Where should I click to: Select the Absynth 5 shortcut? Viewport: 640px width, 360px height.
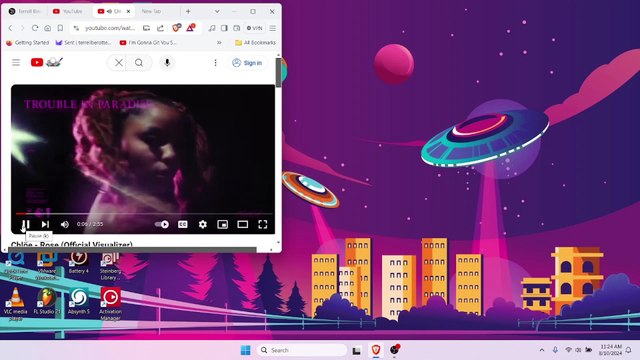click(78, 301)
